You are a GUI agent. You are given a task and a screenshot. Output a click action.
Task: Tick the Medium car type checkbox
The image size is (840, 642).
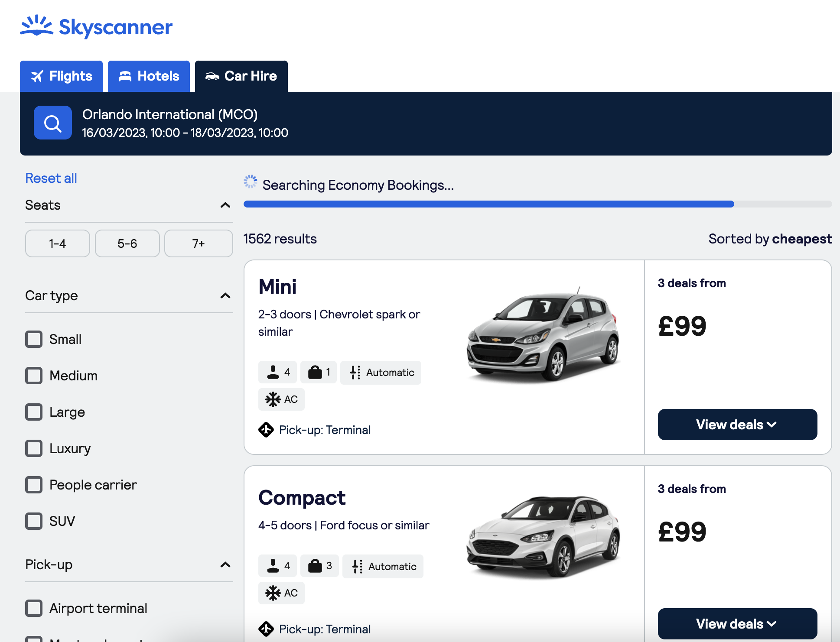tap(34, 376)
